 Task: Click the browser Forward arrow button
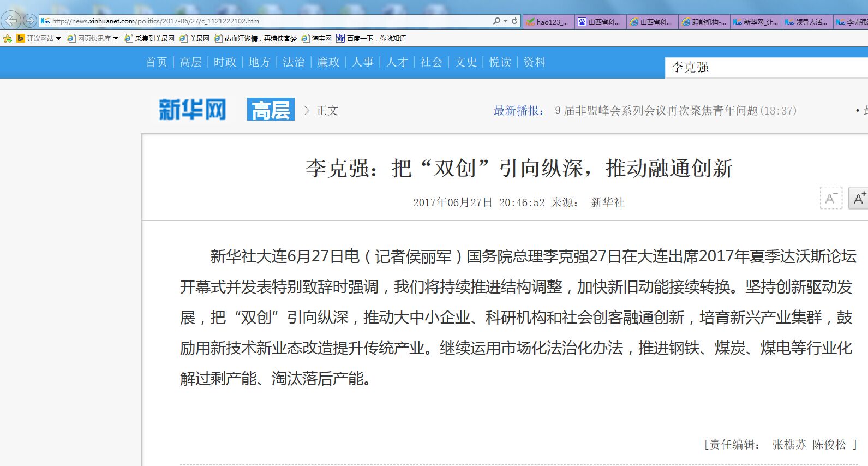(29, 21)
